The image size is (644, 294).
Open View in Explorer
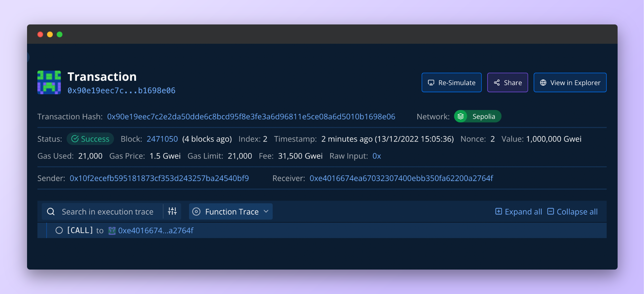point(570,83)
